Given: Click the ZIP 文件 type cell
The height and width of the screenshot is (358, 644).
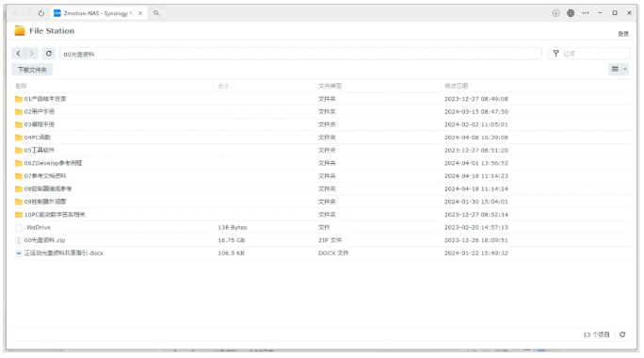Looking at the screenshot, I should [x=330, y=240].
